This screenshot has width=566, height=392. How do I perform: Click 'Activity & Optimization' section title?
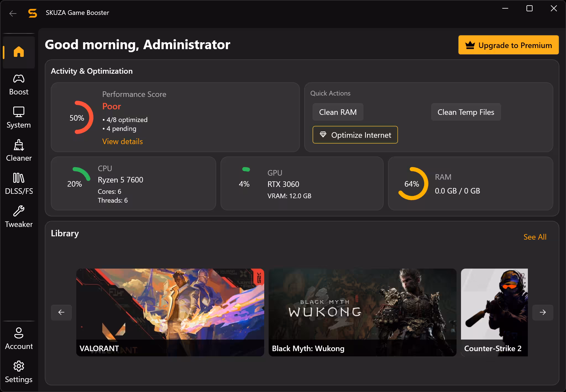(92, 71)
